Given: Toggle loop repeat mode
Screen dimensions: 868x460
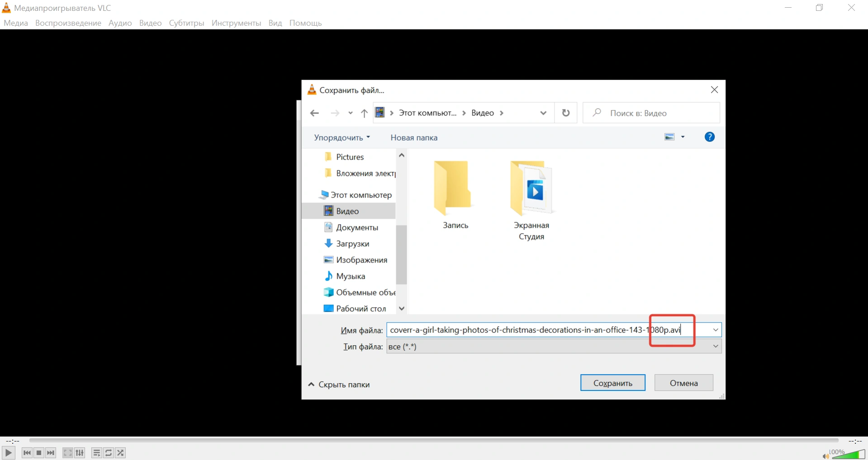Looking at the screenshot, I should pos(109,453).
